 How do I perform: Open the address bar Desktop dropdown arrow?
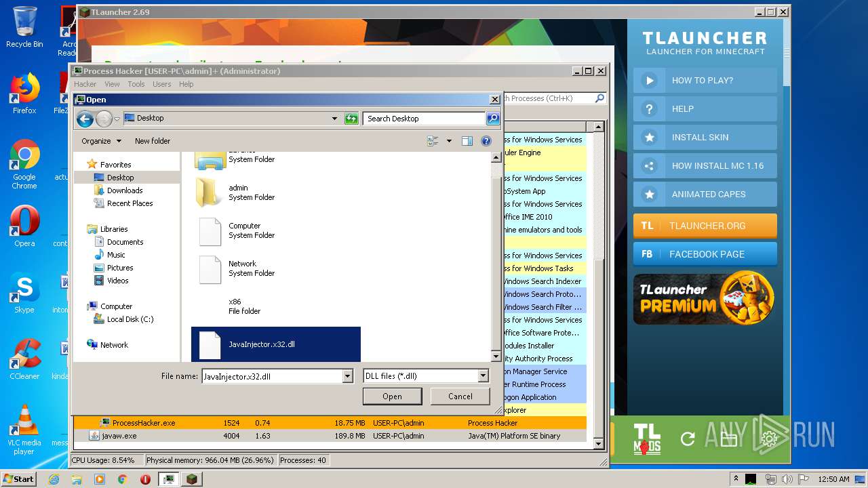[334, 119]
